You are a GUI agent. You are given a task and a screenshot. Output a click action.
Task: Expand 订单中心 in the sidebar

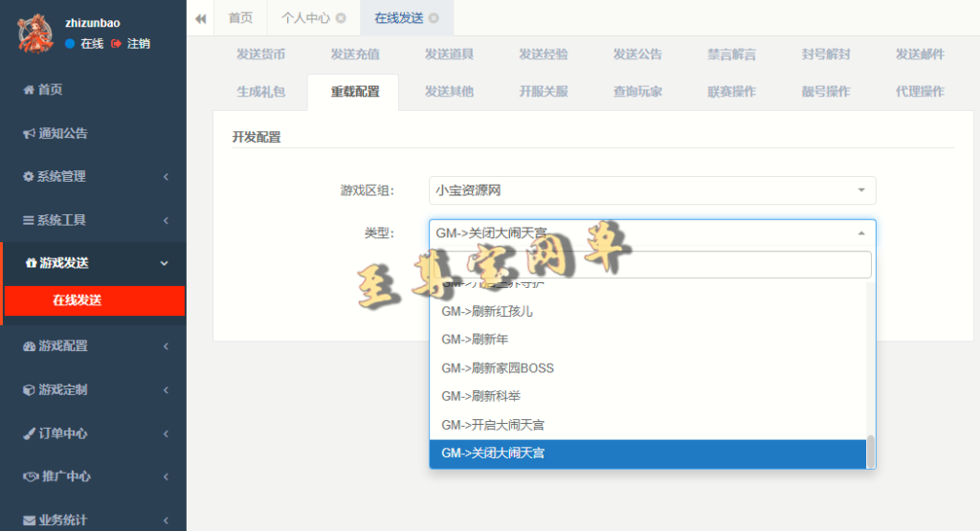[x=92, y=433]
